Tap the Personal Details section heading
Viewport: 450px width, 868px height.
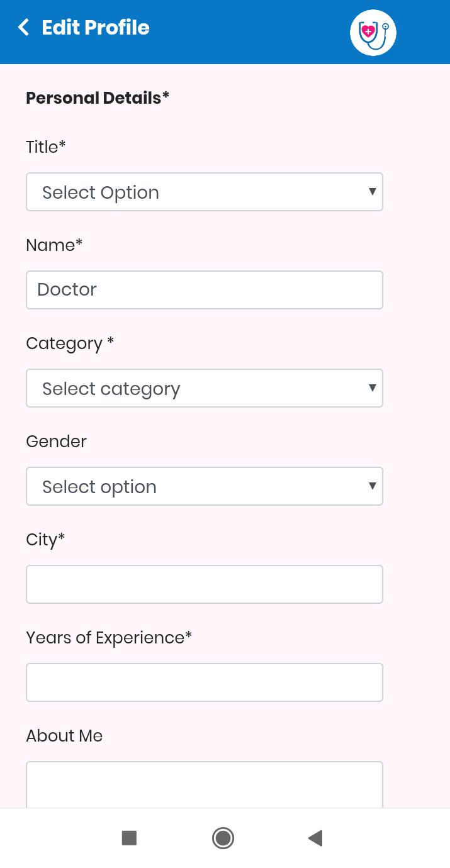(98, 98)
